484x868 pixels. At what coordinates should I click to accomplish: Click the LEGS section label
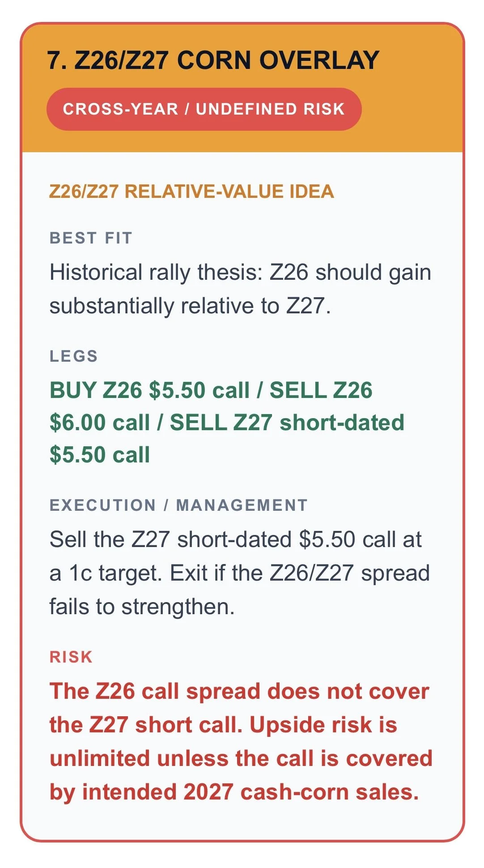click(74, 356)
